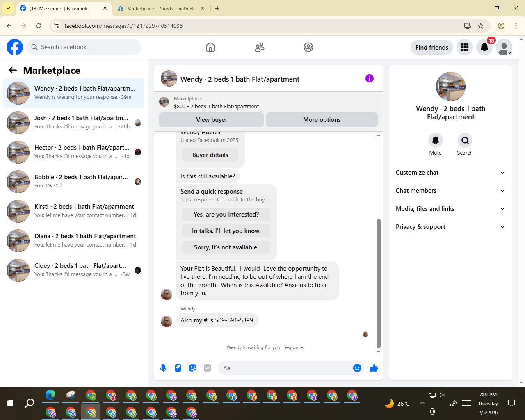Click the chat scrollbar thumb
Viewport: 525px width, 420px height.
point(379,283)
